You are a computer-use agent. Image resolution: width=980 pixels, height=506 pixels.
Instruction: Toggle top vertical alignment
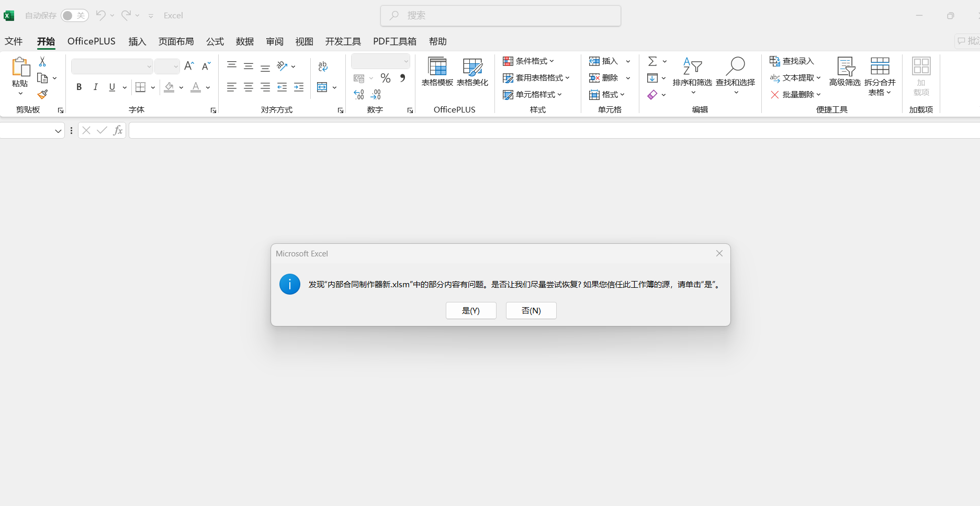coord(232,66)
